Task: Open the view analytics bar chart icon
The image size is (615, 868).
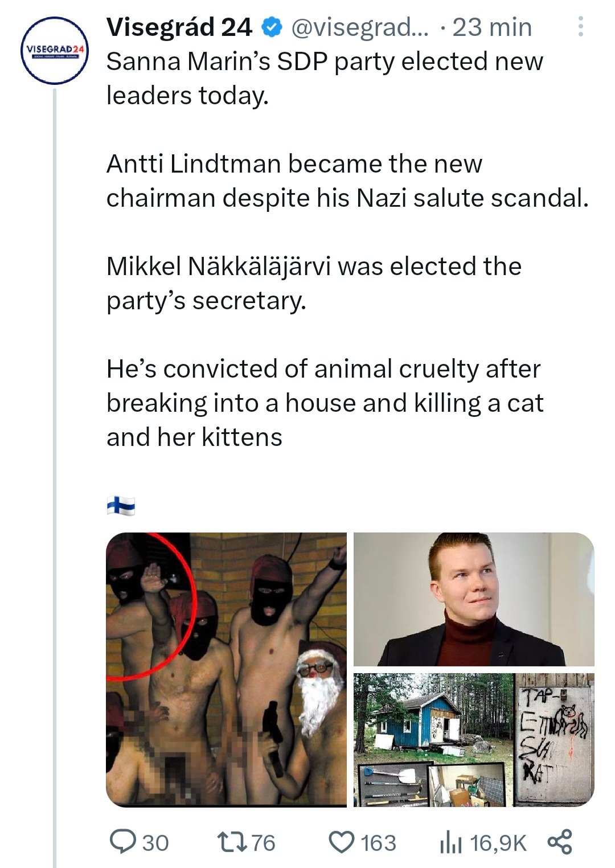Action: tap(450, 842)
